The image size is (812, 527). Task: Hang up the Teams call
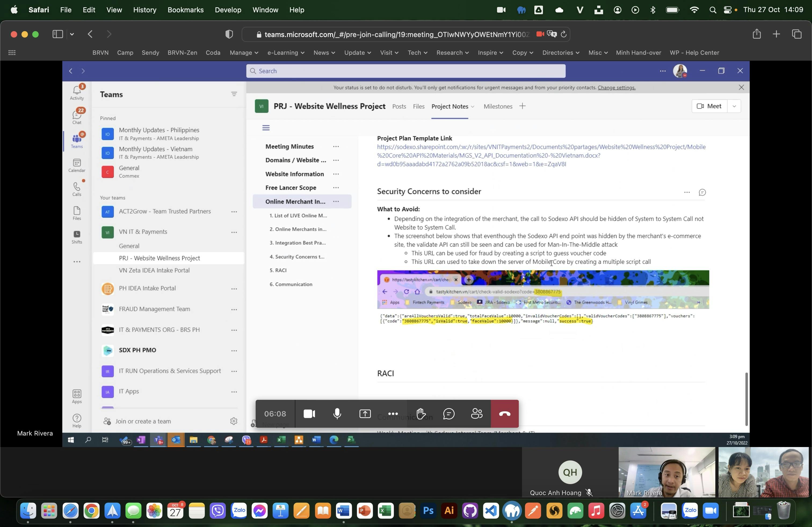pyautogui.click(x=504, y=413)
